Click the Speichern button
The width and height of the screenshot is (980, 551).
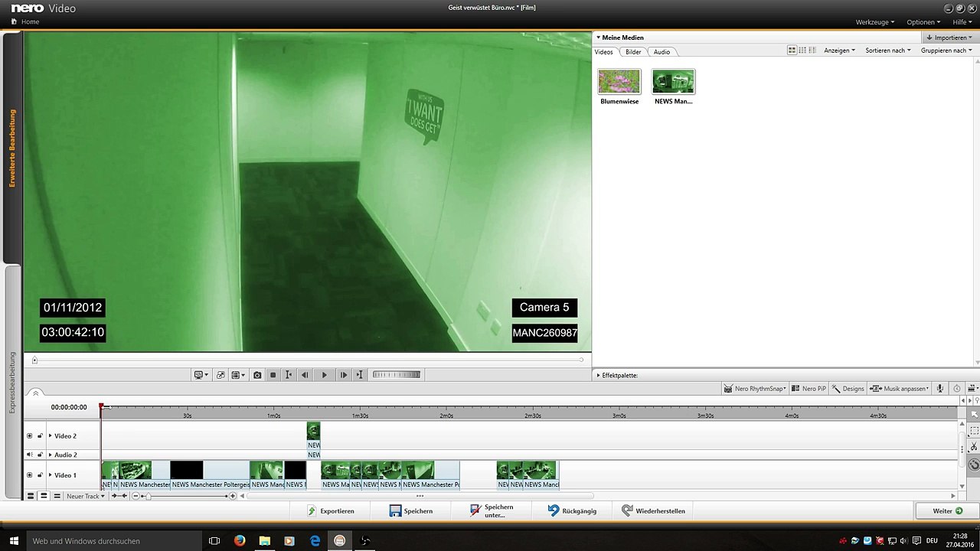click(411, 511)
